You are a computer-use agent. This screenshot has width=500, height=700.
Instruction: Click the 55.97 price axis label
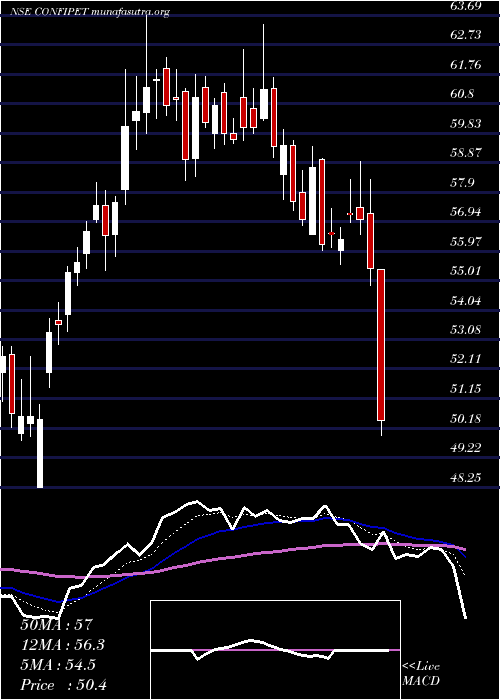click(467, 242)
